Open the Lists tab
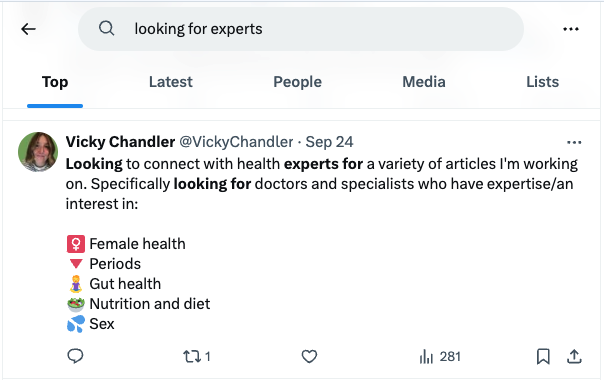The height and width of the screenshot is (380, 604). point(542,82)
